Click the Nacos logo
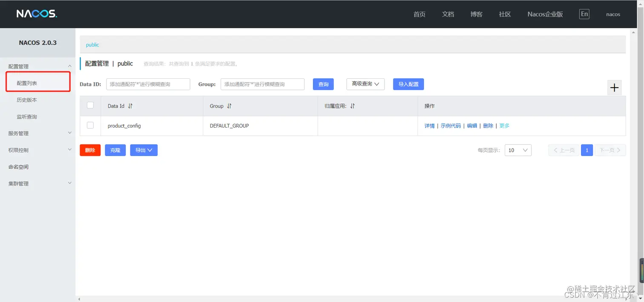 pos(36,13)
